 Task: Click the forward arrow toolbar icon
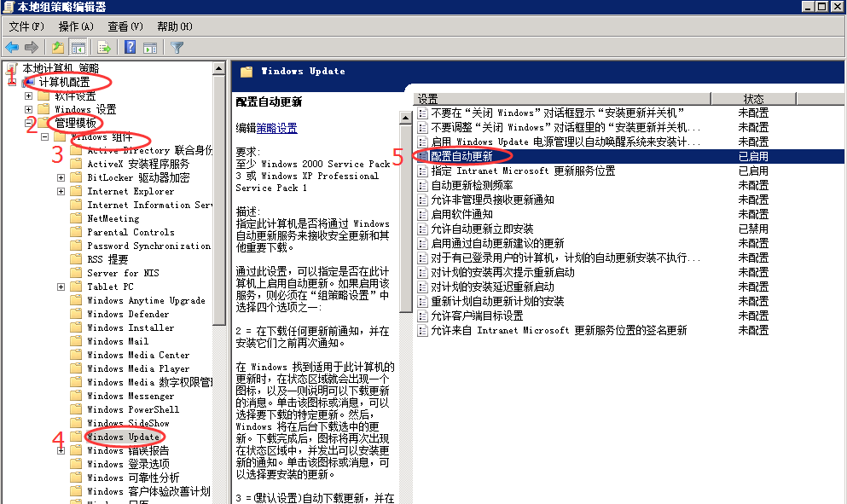[32, 48]
